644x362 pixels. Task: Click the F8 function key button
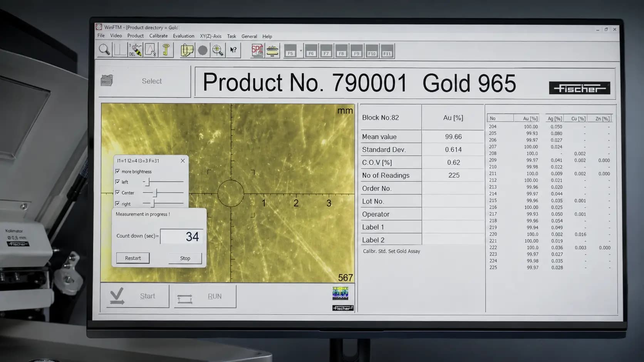[x=341, y=51]
